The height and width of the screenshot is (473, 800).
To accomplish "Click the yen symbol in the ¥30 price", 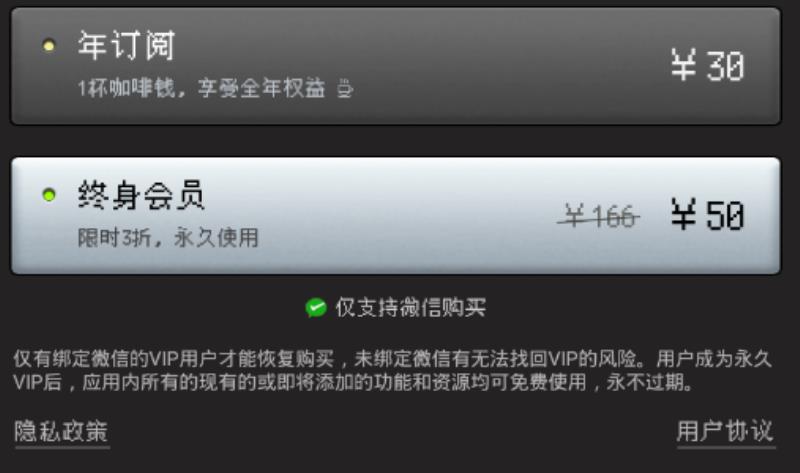I will click(x=684, y=65).
